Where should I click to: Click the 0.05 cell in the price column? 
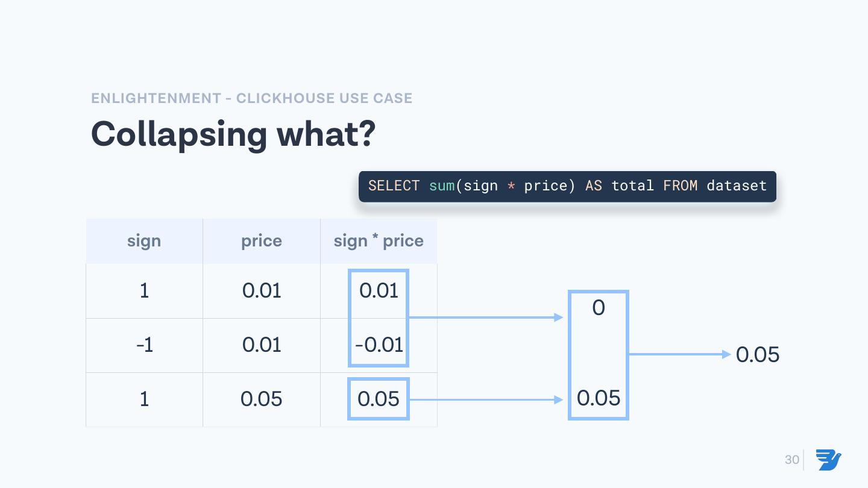click(262, 399)
